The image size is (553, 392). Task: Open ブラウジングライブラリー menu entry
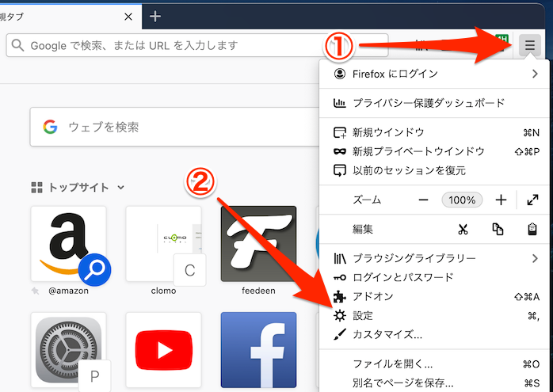[434, 258]
